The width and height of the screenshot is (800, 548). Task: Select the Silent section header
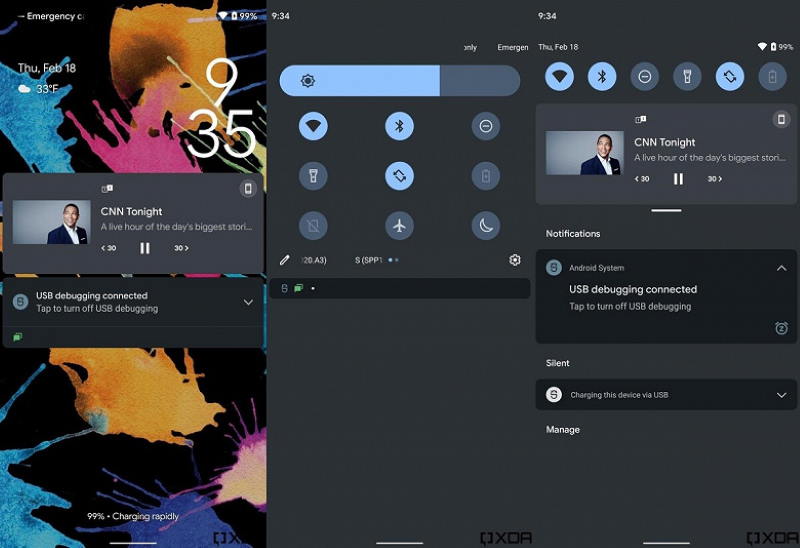coord(558,363)
